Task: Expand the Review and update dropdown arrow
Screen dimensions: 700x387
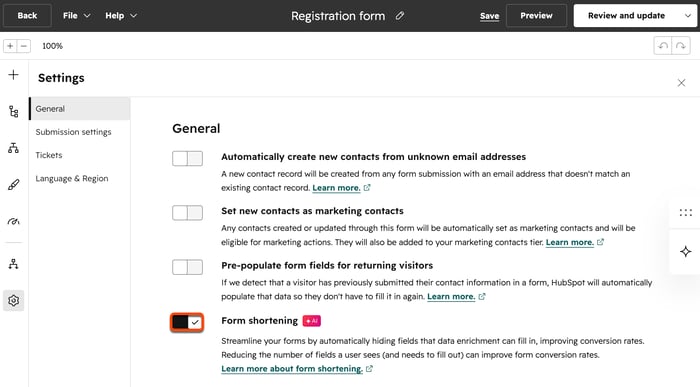Action: point(688,16)
